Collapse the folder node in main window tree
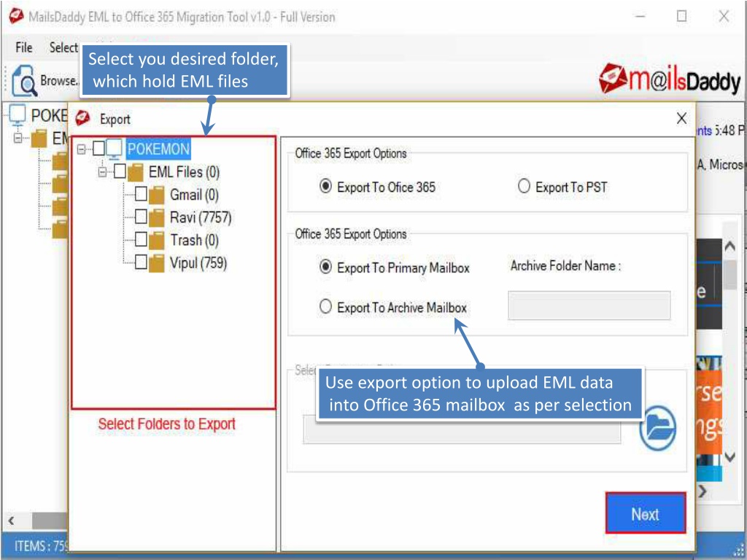Image resolution: width=747 pixels, height=560 pixels. pyautogui.click(x=18, y=139)
